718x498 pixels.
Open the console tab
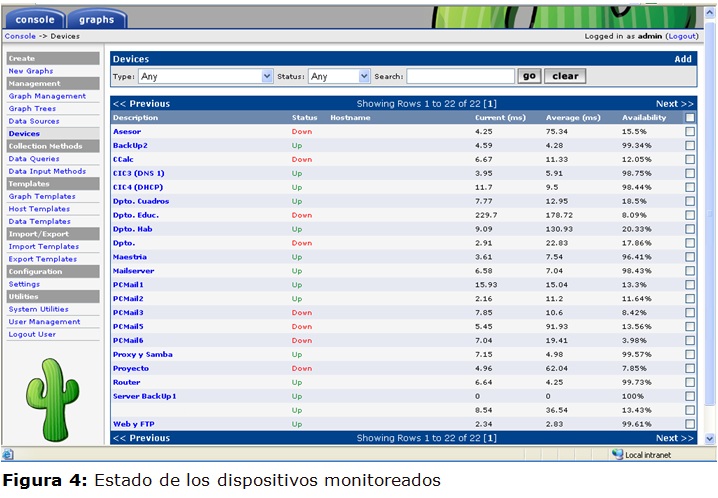[x=35, y=19]
